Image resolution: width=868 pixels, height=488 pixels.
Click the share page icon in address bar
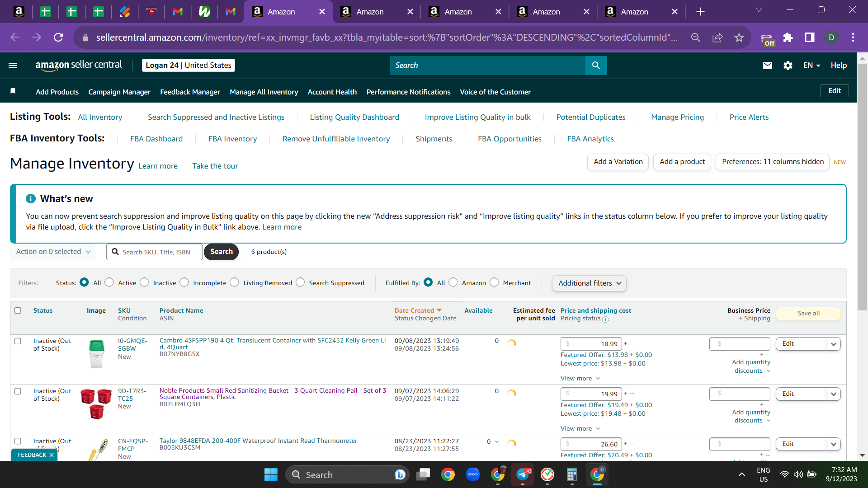[717, 38]
